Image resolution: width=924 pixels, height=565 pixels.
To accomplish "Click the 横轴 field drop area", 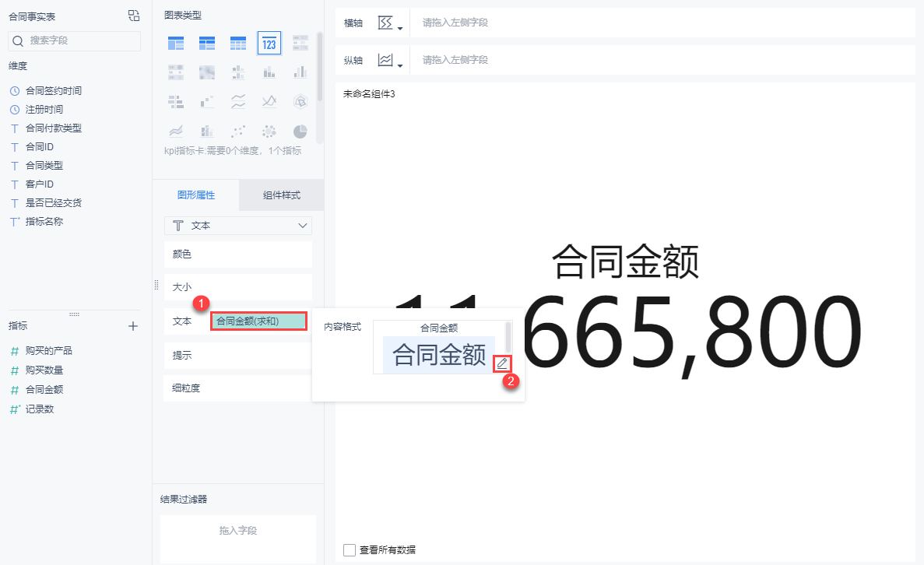I will pos(662,23).
